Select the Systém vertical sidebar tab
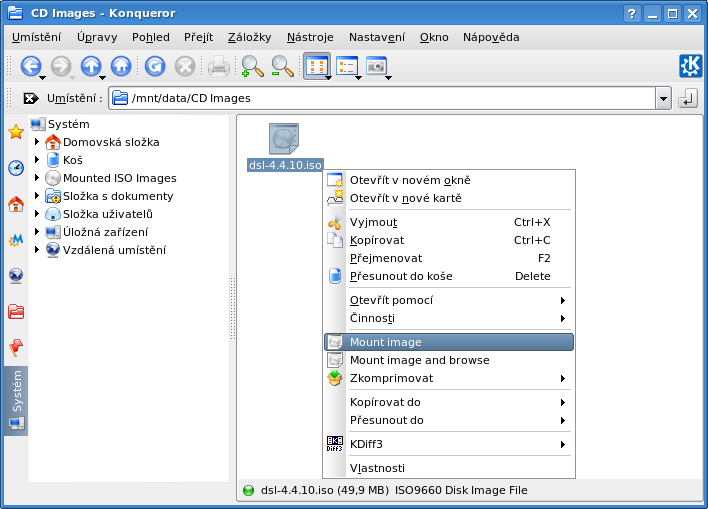This screenshot has width=708, height=509. 16,401
